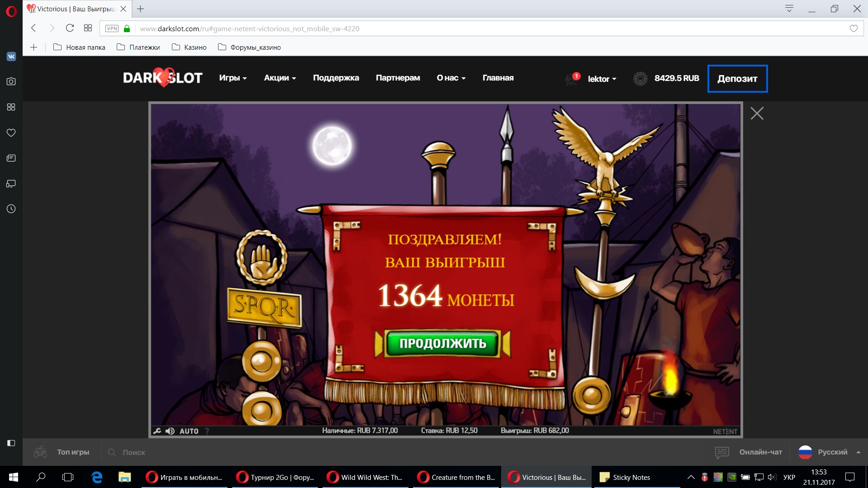Open the Партнерам page
This screenshot has height=488, width=868.
(398, 78)
